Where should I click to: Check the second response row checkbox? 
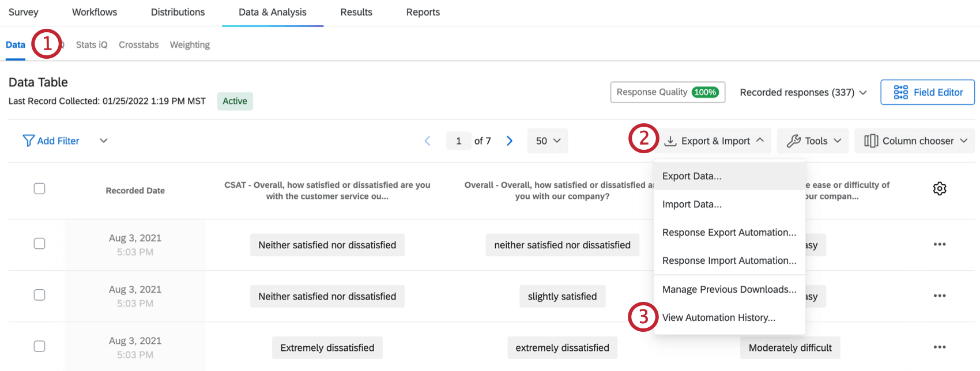(39, 295)
